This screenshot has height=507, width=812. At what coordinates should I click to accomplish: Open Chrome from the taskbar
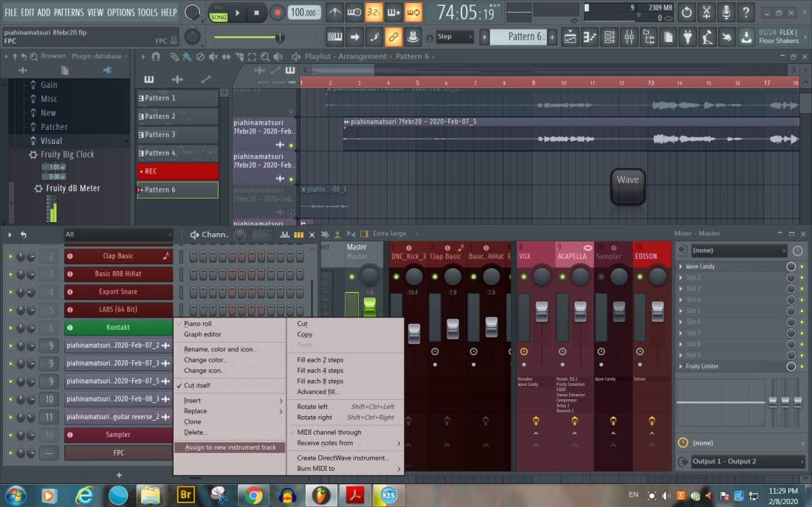pos(253,495)
